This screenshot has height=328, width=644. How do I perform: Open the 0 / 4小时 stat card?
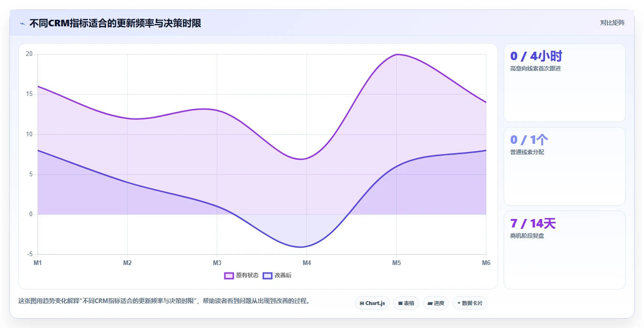[565, 83]
